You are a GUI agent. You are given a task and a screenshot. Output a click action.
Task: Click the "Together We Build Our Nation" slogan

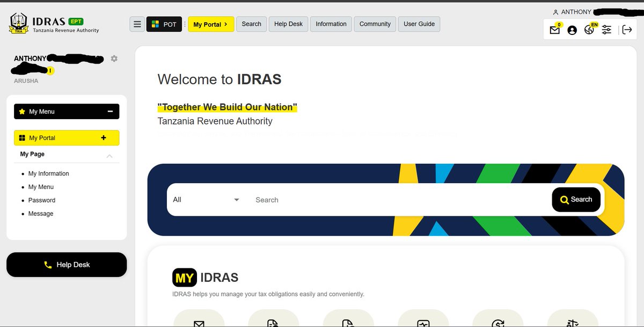(x=227, y=107)
